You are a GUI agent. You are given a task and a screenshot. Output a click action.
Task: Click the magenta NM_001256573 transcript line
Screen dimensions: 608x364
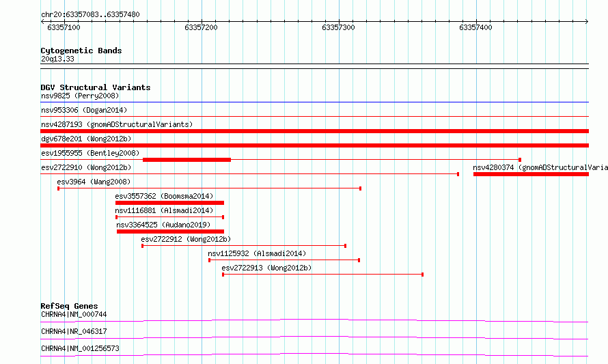tap(314, 354)
